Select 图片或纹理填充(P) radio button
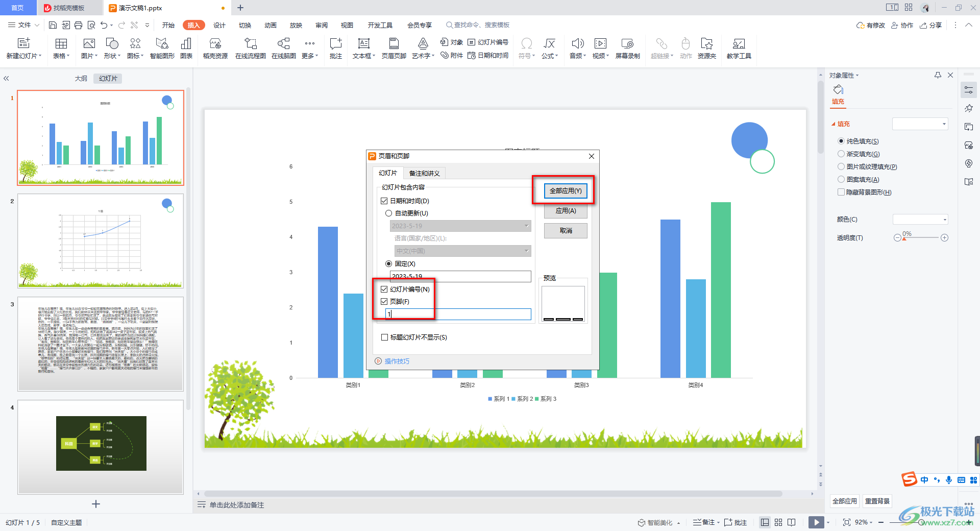The width and height of the screenshot is (980, 531). tap(841, 166)
